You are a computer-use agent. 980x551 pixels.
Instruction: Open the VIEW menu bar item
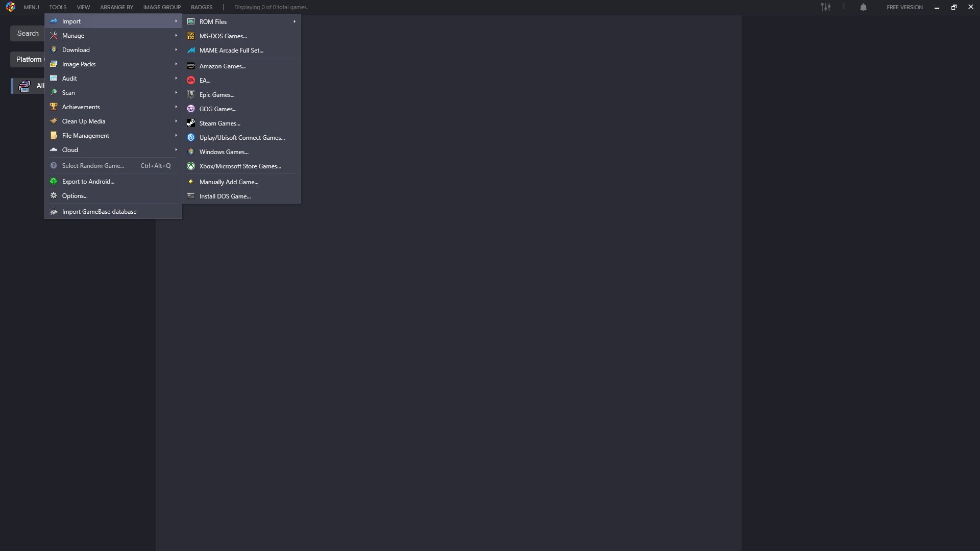pos(83,7)
